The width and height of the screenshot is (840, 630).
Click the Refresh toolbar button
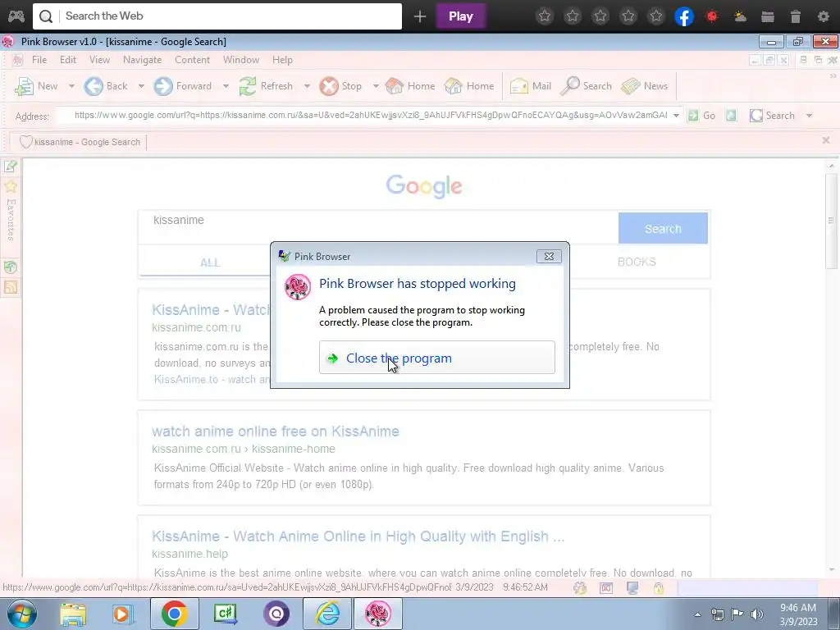[x=267, y=85]
